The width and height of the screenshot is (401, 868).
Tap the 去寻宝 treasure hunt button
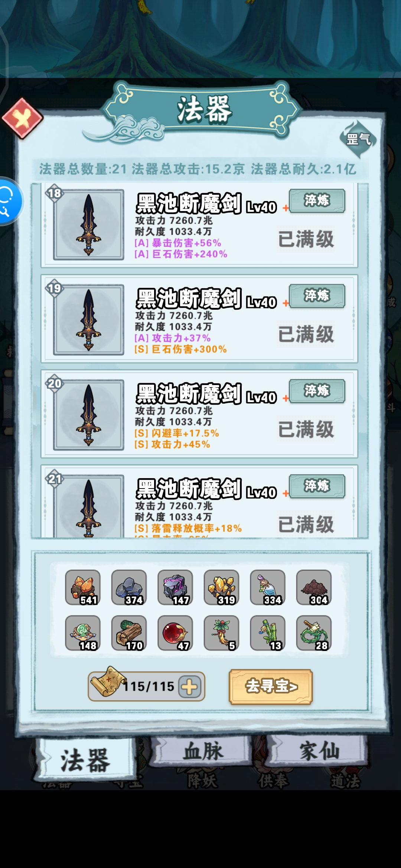point(271,687)
